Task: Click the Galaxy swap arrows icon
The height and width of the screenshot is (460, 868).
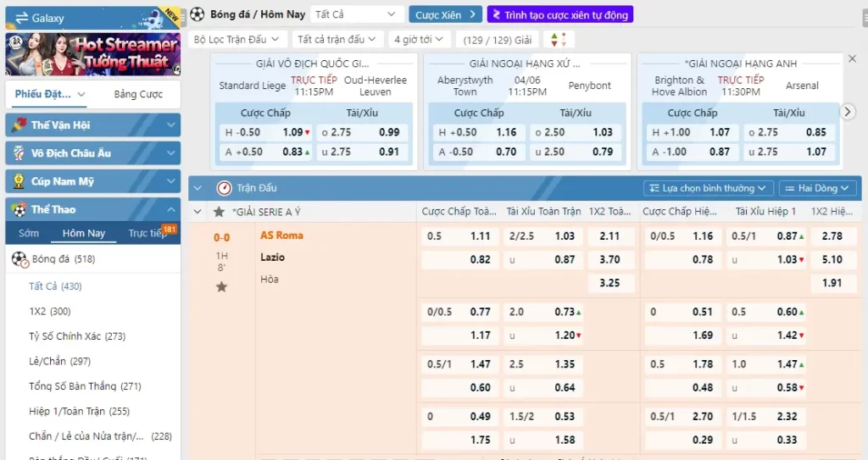Action: click(21, 18)
